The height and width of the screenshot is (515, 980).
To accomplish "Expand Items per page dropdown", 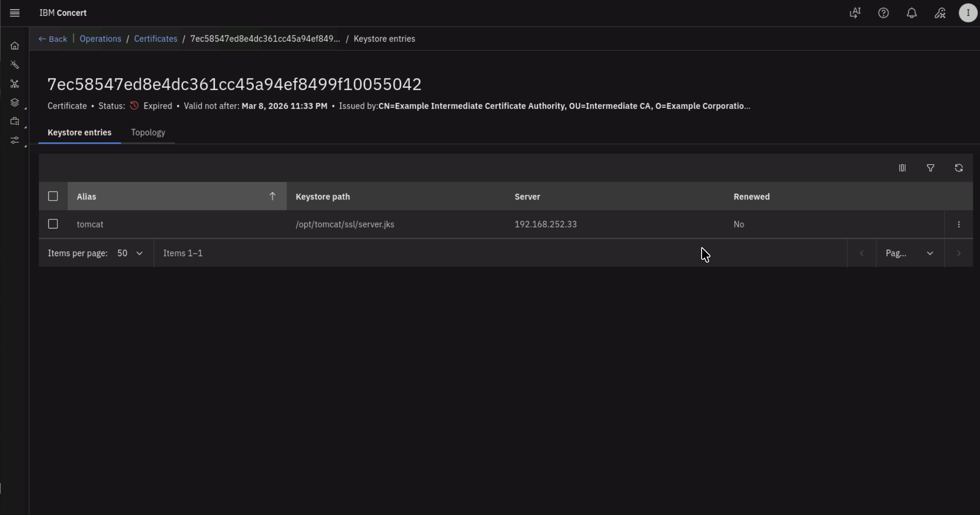I will coord(130,253).
